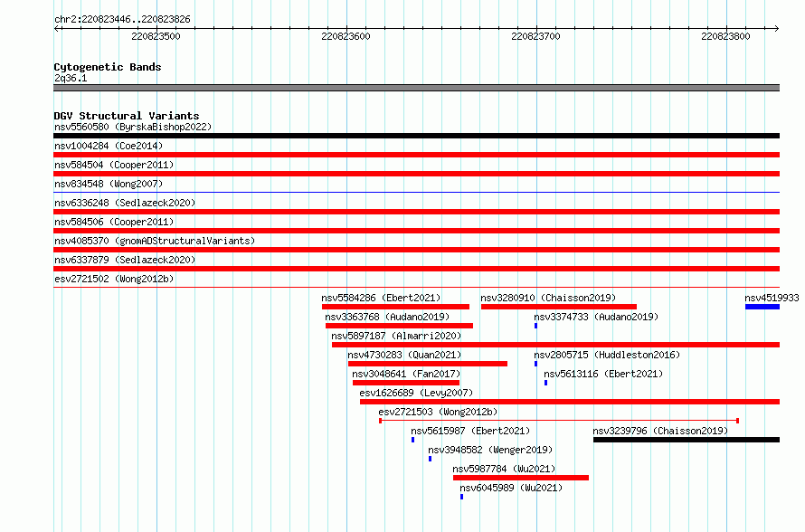Viewport: 805px width, 532px height.
Task: Click the blue bar under nsv4519933
Action: pyautogui.click(x=762, y=307)
